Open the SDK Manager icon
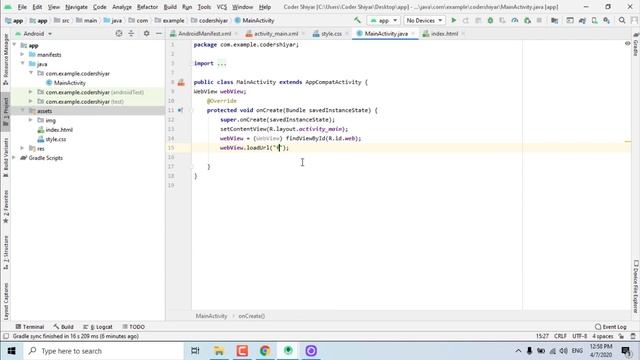Image resolution: width=640 pixels, height=360 pixels. (x=607, y=20)
